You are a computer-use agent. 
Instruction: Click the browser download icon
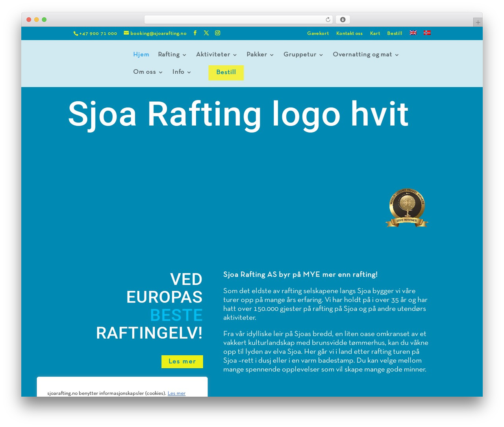pyautogui.click(x=343, y=20)
